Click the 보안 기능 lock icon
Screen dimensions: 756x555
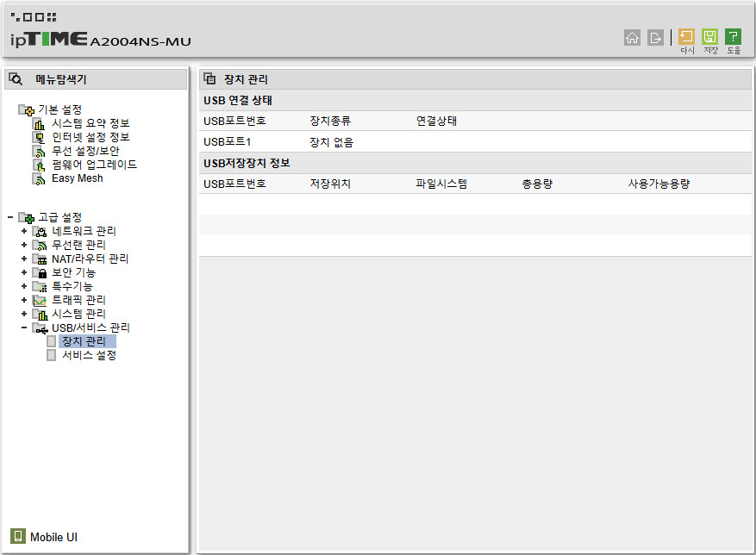[x=40, y=273]
